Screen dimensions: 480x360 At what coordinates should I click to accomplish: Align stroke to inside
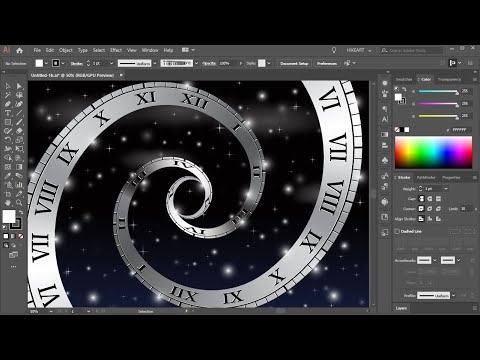click(430, 219)
